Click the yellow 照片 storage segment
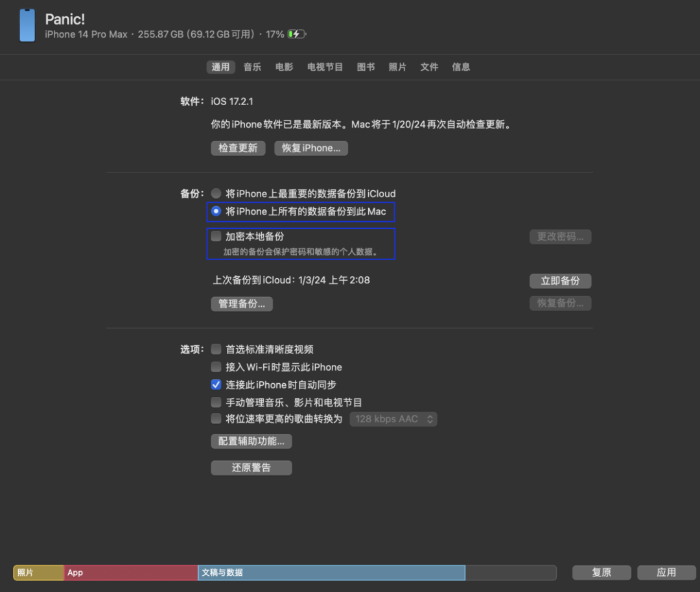The image size is (700, 592). coord(39,573)
